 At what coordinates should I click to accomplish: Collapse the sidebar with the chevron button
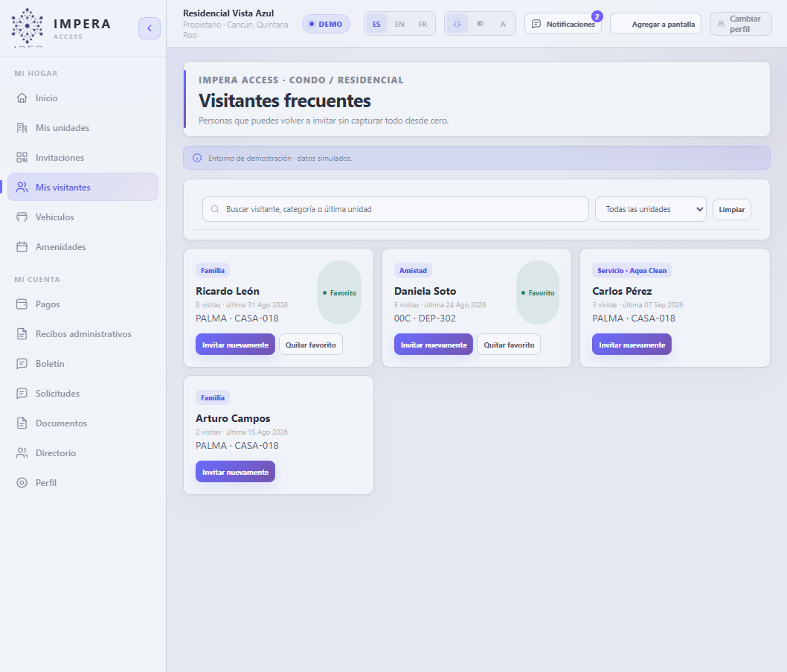coord(149,28)
